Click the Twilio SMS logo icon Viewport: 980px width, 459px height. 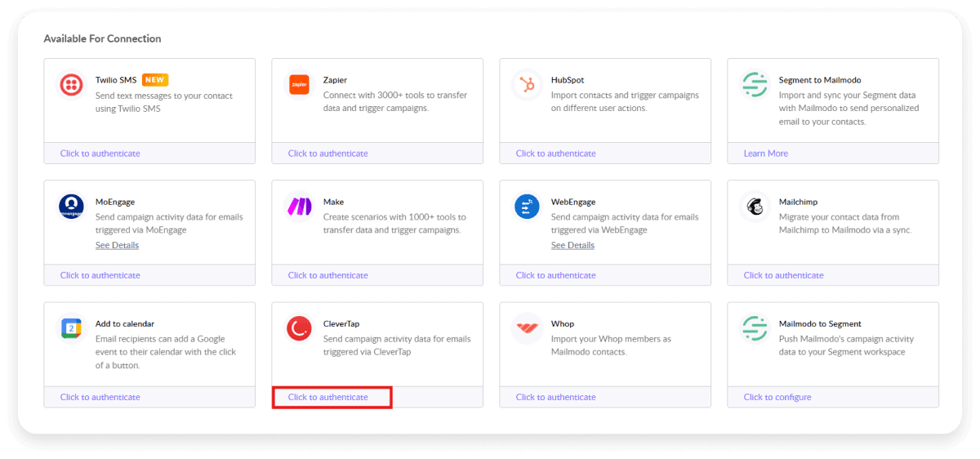click(71, 84)
